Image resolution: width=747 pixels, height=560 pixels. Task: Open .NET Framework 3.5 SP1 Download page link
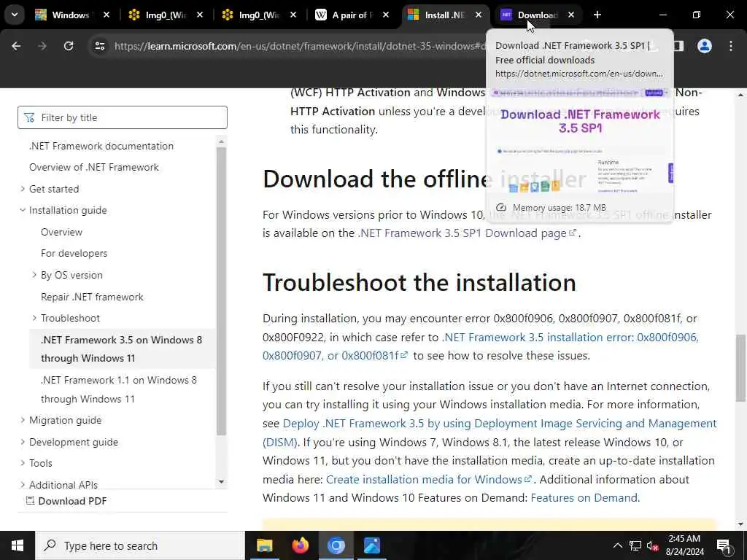tap(467, 233)
